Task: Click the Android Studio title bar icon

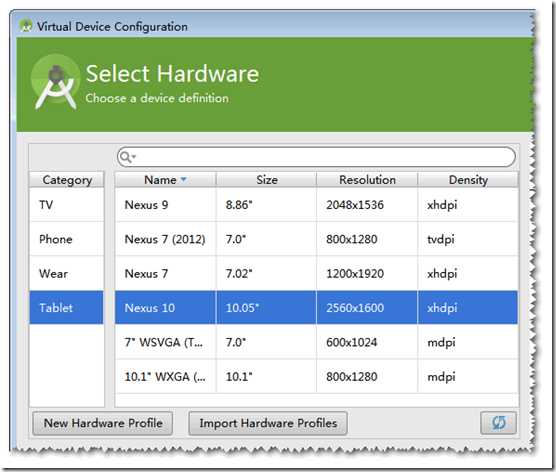Action: click(x=26, y=26)
